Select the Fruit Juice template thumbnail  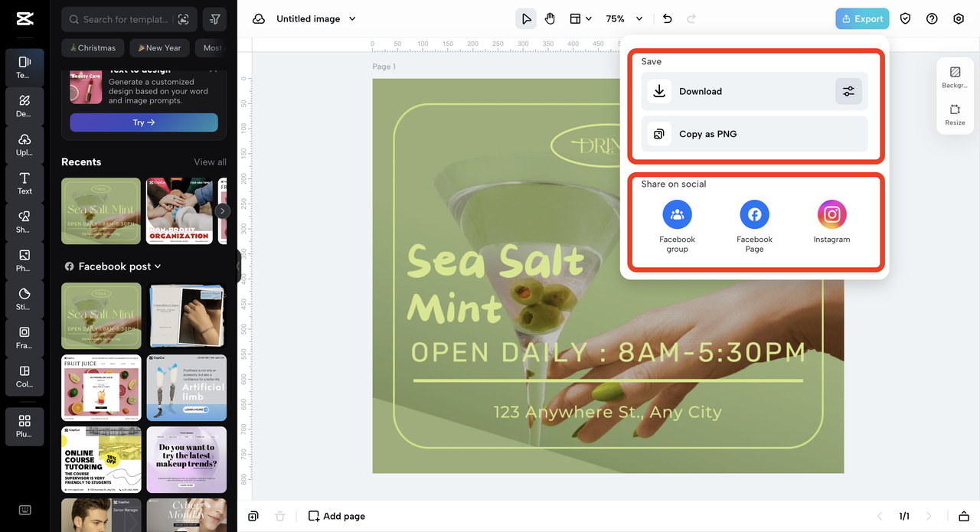pyautogui.click(x=101, y=387)
